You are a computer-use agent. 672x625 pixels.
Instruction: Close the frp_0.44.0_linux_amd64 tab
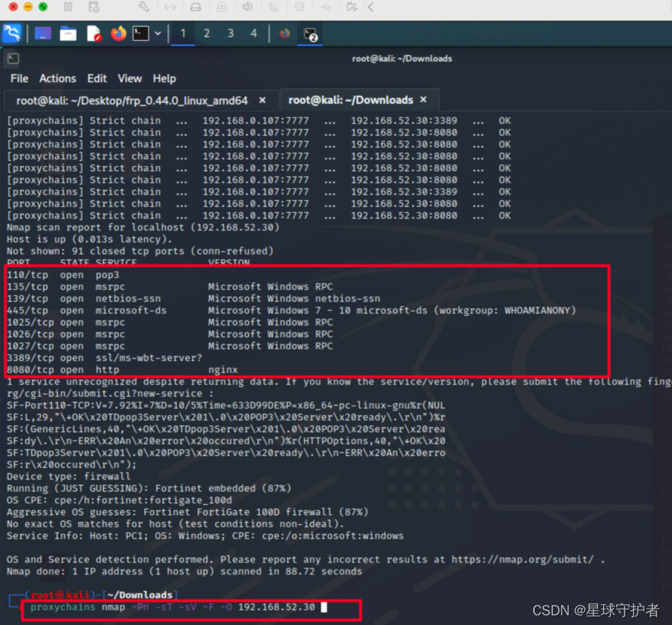263,100
